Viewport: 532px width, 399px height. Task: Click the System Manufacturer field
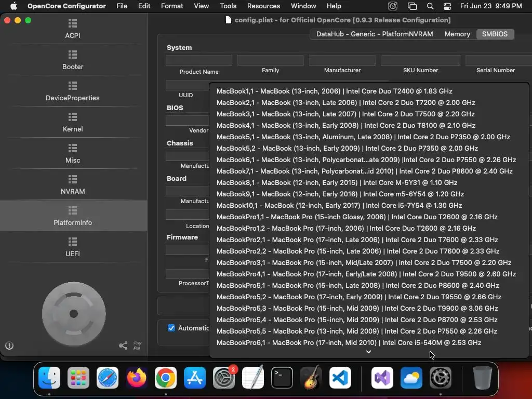point(342,60)
